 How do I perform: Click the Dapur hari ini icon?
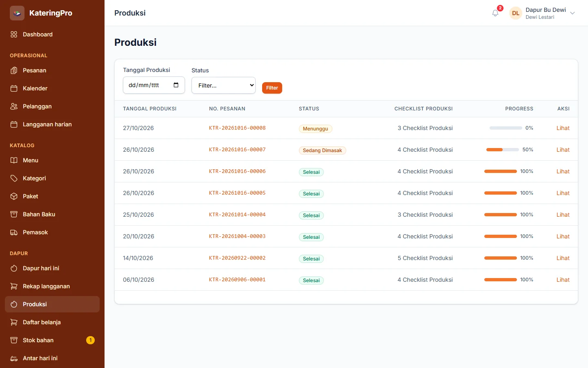pos(14,268)
